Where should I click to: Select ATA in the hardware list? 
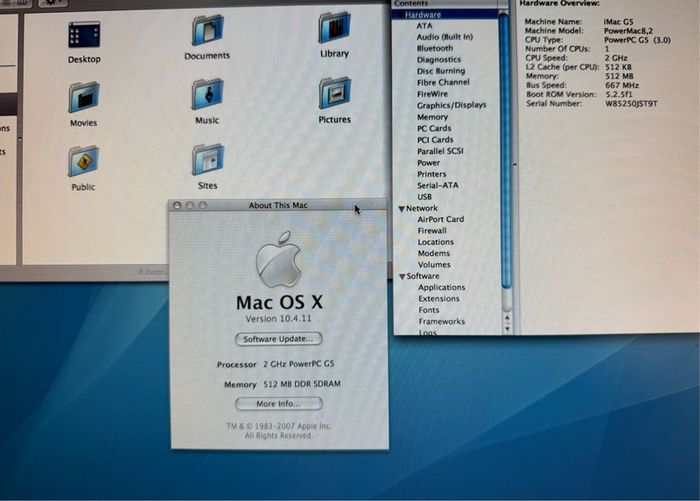[x=424, y=26]
